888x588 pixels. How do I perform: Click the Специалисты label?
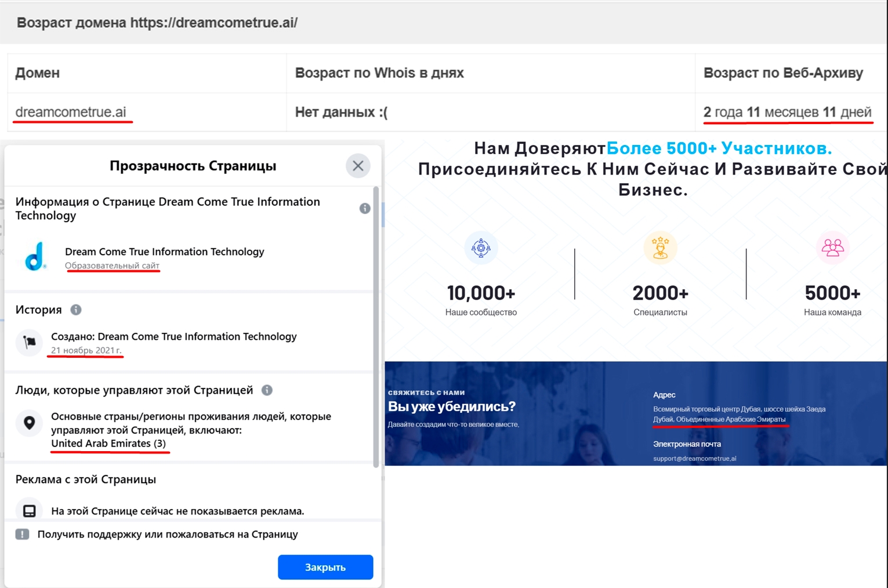click(660, 312)
